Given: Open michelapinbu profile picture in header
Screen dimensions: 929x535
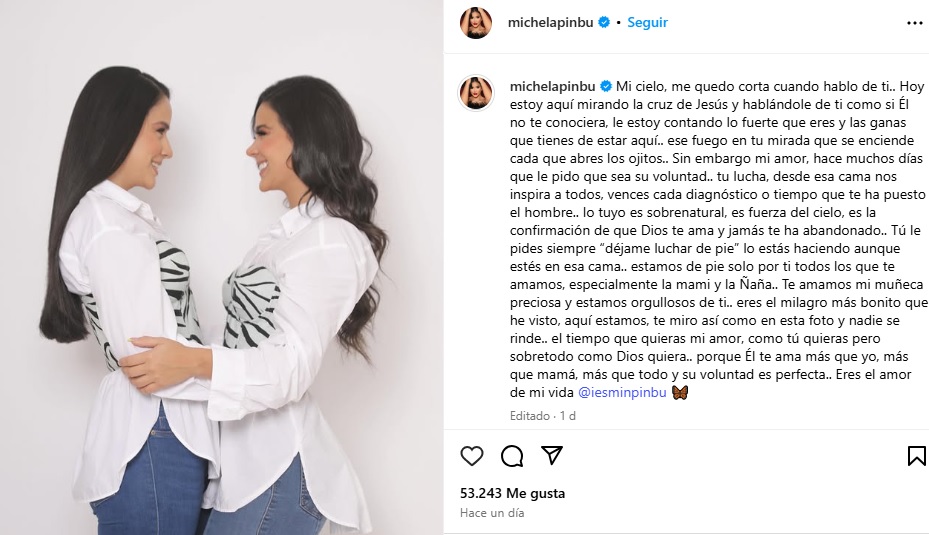Looking at the screenshot, I should point(476,23).
